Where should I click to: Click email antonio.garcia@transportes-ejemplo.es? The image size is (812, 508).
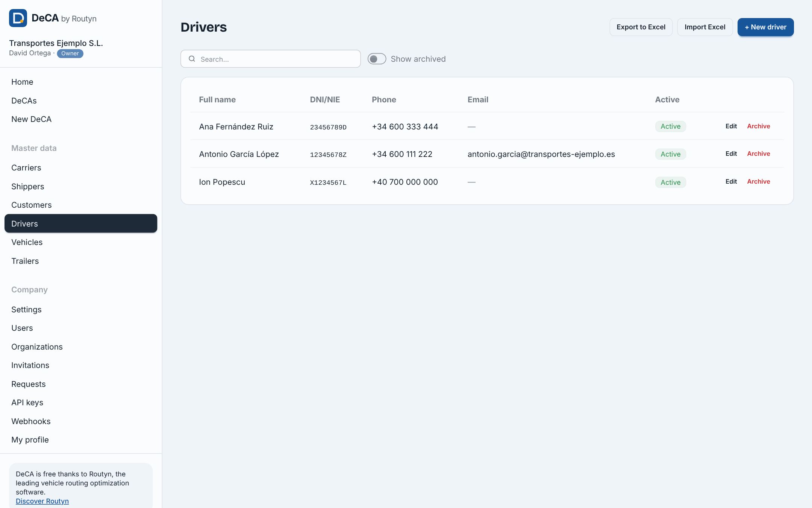[541, 154]
